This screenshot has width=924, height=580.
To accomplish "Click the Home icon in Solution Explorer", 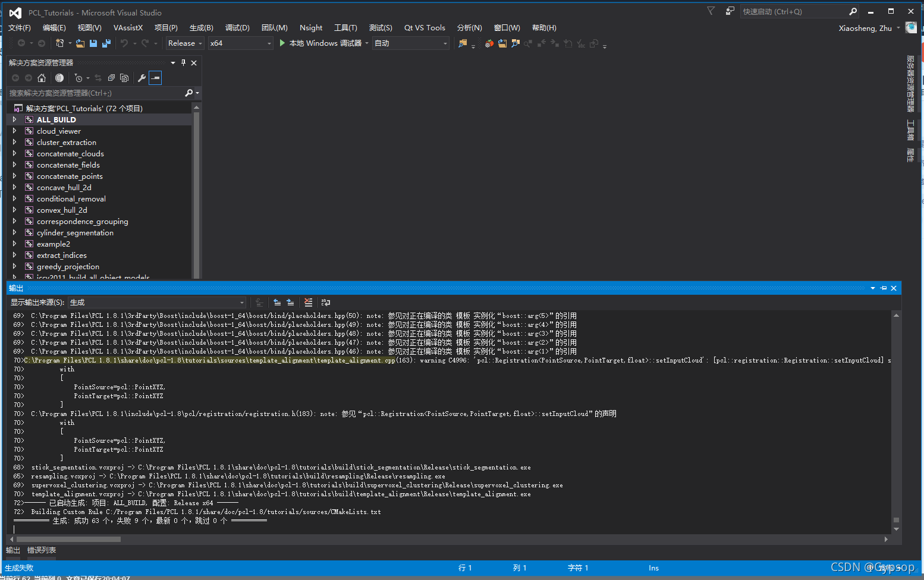I will [42, 78].
